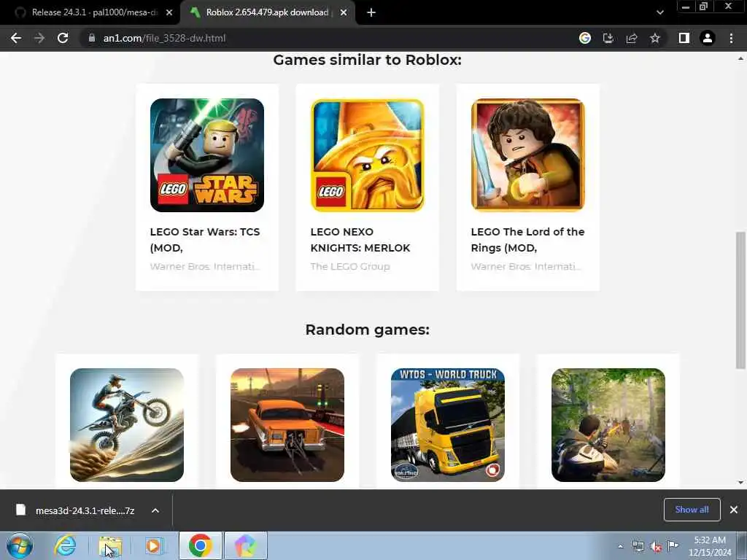Go back to the previous page
Viewport: 747px width, 560px height.
[16, 38]
